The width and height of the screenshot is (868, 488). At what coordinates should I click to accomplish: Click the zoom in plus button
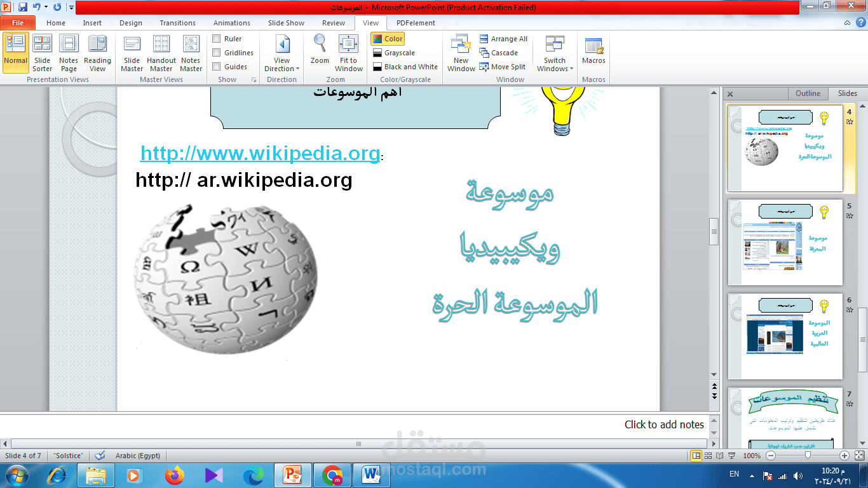844,456
